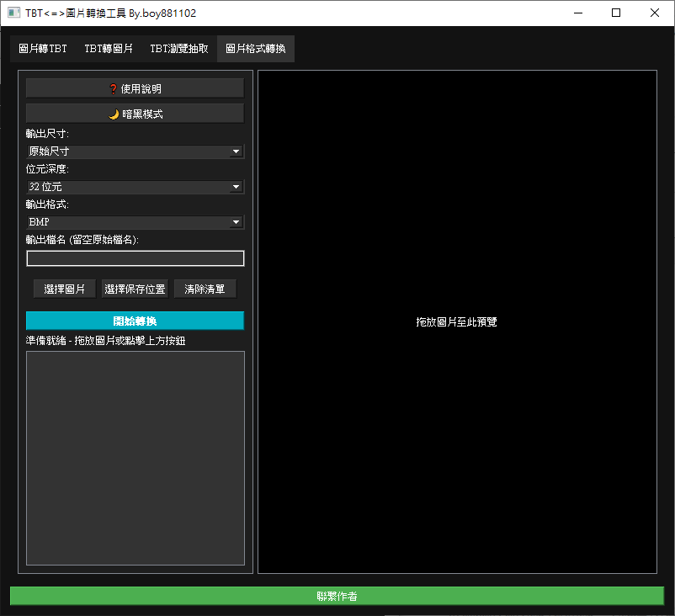Image resolution: width=675 pixels, height=616 pixels.
Task: Toggle 暗黑模式 dark mode button
Action: pyautogui.click(x=136, y=114)
